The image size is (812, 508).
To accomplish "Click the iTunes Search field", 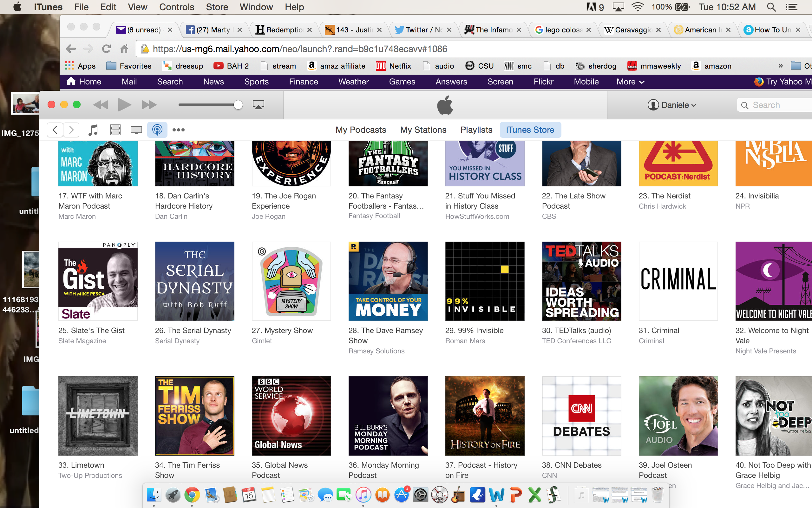I will (x=775, y=105).
